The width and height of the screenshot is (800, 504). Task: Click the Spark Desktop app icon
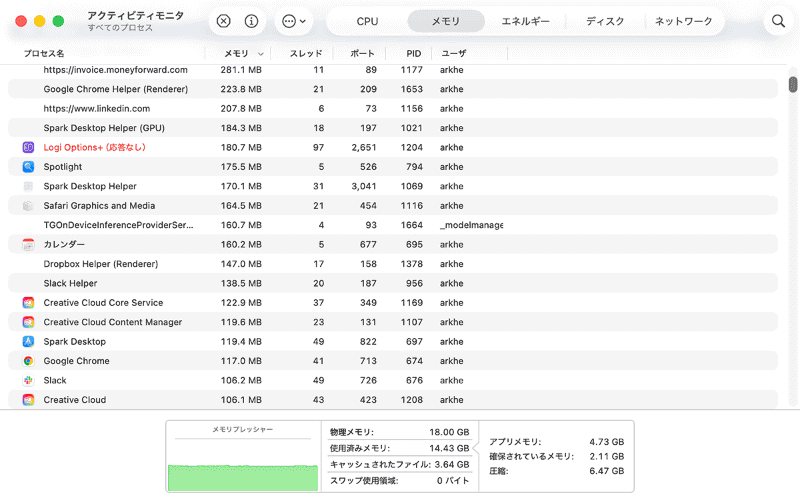(x=28, y=341)
